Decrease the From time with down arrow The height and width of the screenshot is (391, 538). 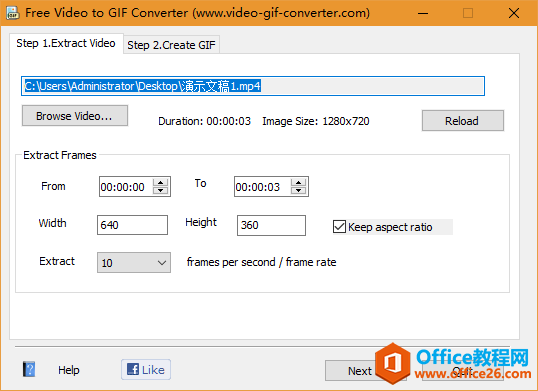(160, 190)
